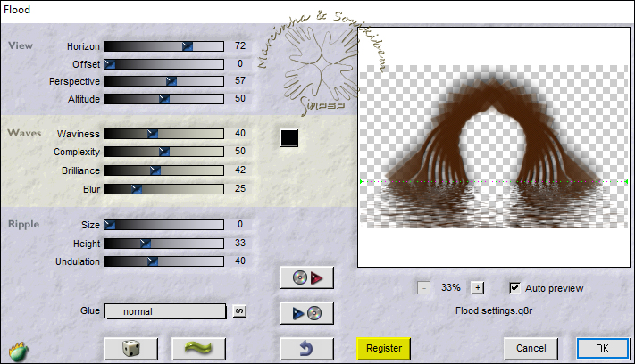
Task: Zoom in the preview with plus button
Action: coord(478,287)
